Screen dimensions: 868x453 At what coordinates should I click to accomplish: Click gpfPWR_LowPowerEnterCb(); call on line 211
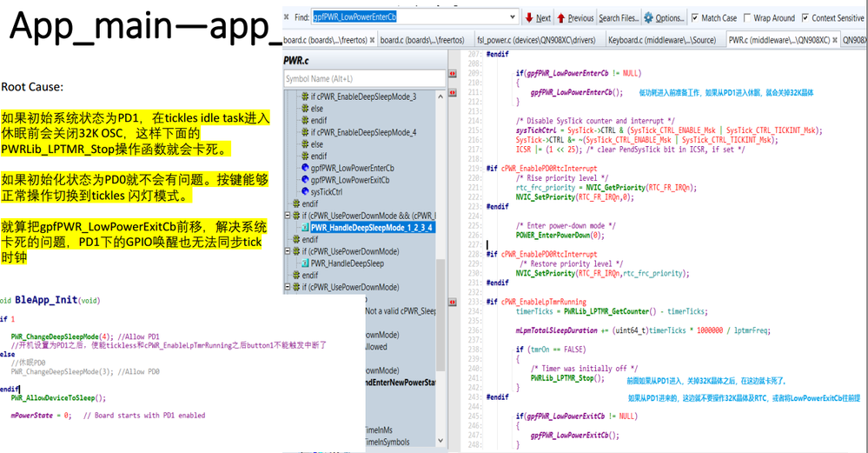pos(576,92)
